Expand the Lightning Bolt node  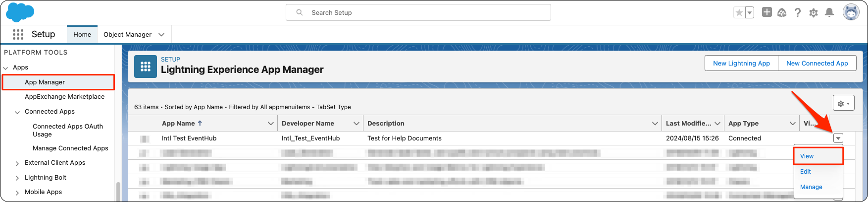(17, 178)
